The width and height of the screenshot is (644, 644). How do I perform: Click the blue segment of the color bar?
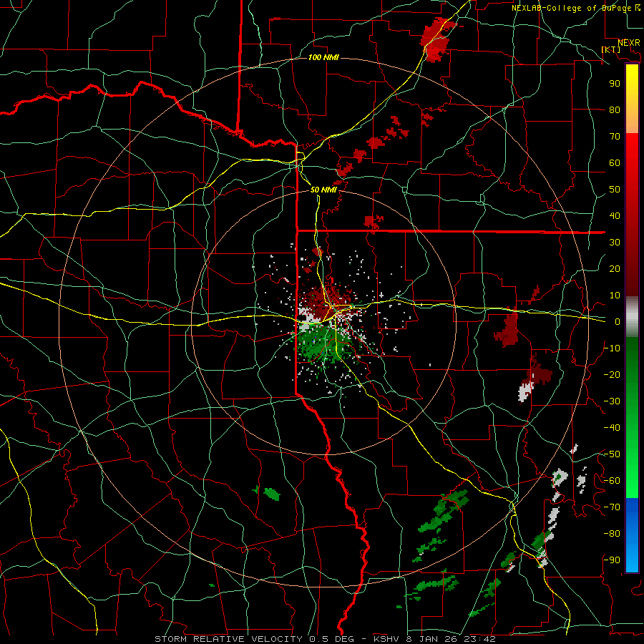pos(632,535)
